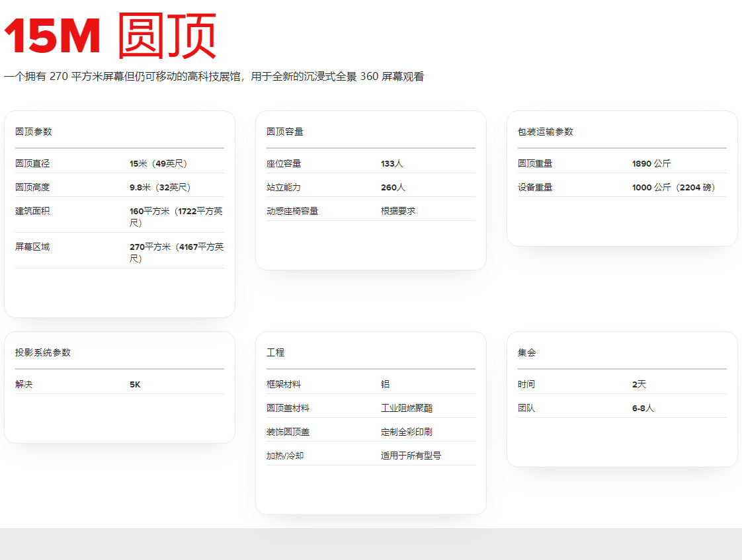Viewport: 742px width, 560px height.
Task: Select the 1890 公斤 dome weight value
Action: [651, 163]
